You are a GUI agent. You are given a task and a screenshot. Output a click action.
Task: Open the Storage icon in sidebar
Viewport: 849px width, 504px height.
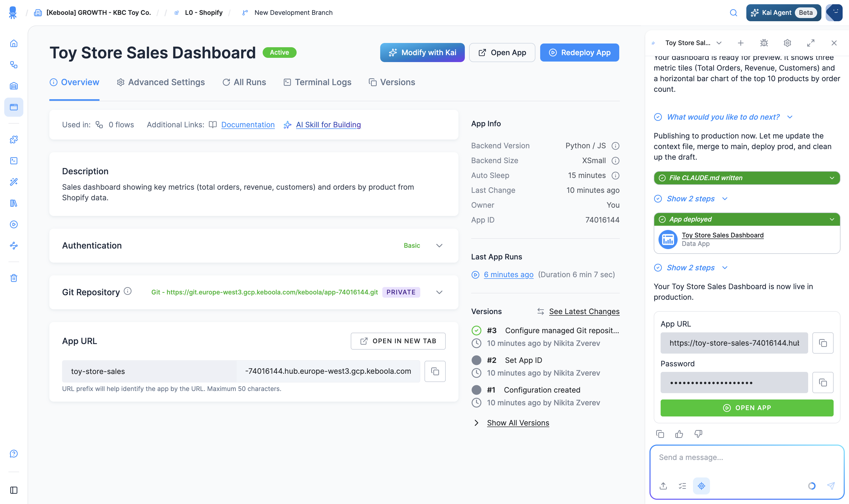click(14, 86)
